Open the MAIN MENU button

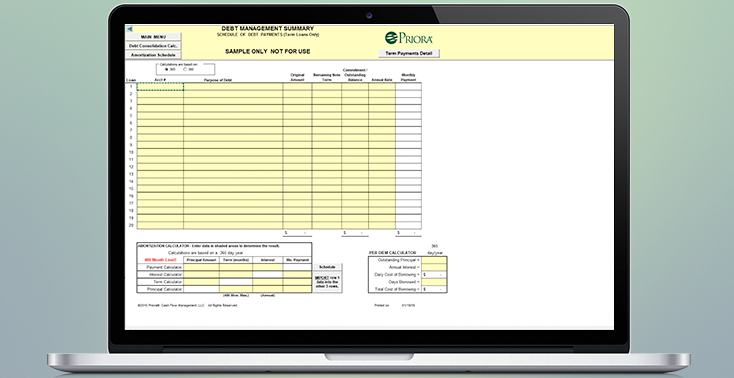(x=154, y=37)
